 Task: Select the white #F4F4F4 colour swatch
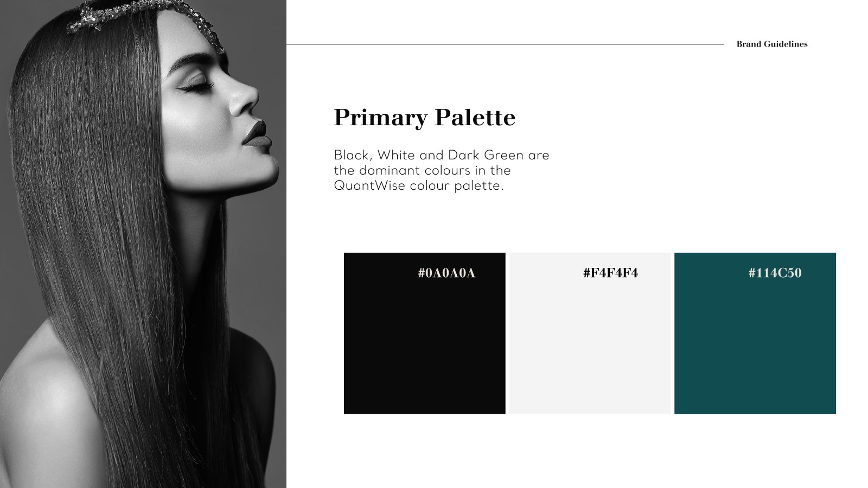point(590,333)
